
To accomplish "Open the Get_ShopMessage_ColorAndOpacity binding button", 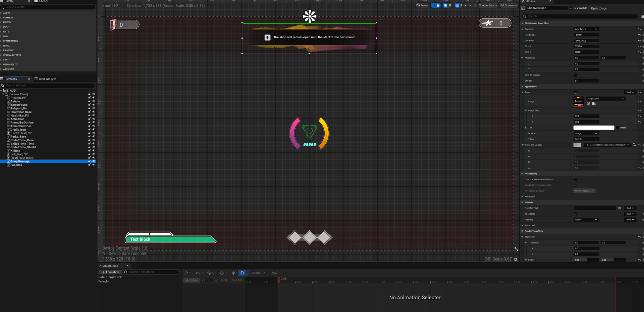I will click(607, 145).
